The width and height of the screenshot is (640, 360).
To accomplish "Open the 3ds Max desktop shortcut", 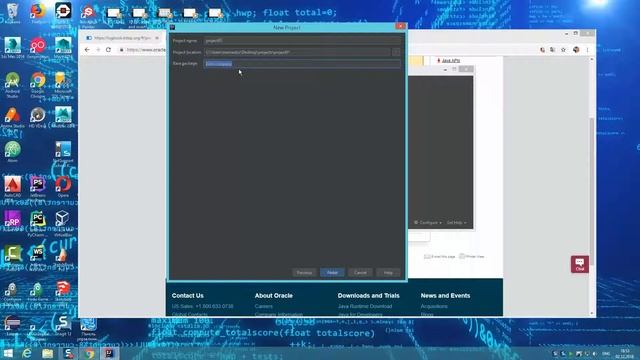I will click(12, 47).
